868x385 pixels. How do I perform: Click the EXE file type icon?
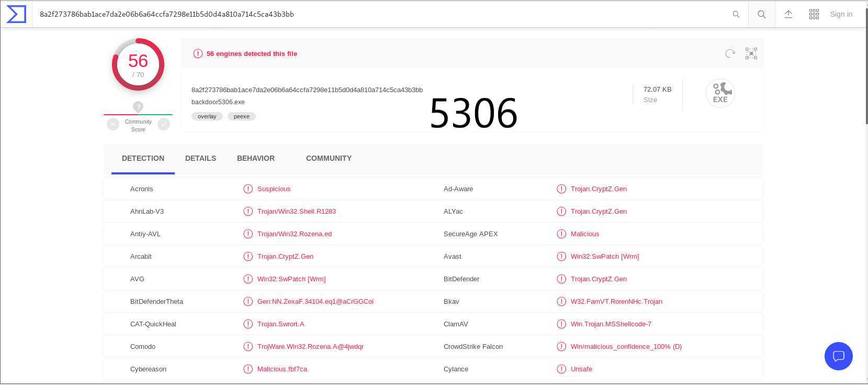[720, 93]
